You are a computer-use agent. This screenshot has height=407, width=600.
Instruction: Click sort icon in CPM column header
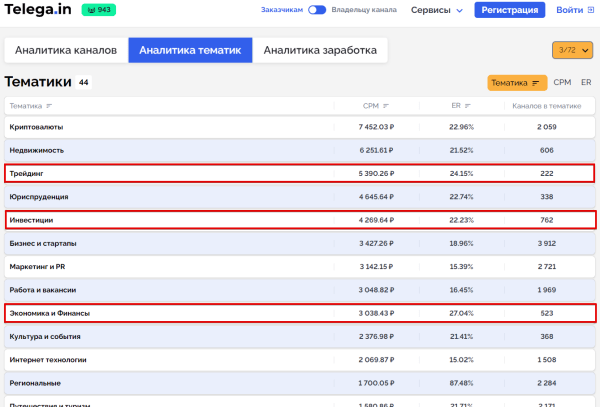[x=386, y=105]
